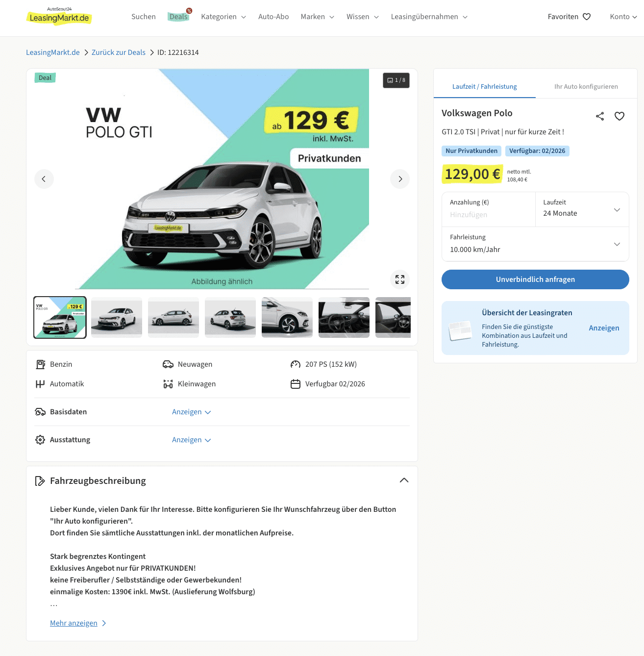Show next car image with right arrow
644x656 pixels.
pyautogui.click(x=400, y=179)
